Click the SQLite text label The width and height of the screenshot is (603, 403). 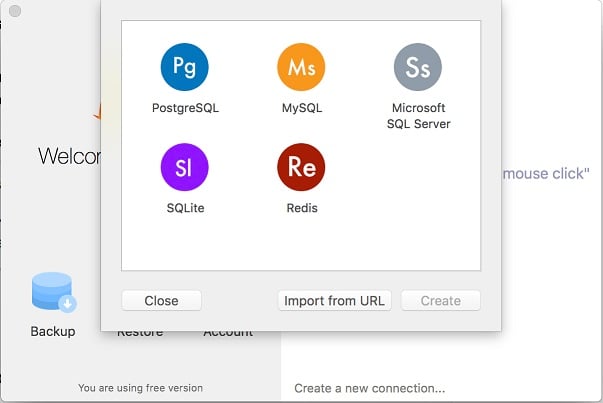[x=185, y=208]
